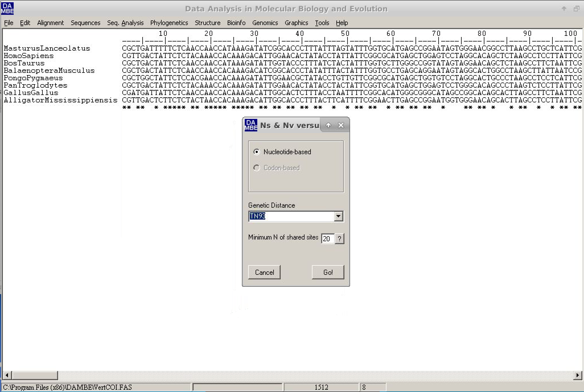Click the horizontal scrollbar left arrow
The image size is (584, 392).
click(7, 375)
